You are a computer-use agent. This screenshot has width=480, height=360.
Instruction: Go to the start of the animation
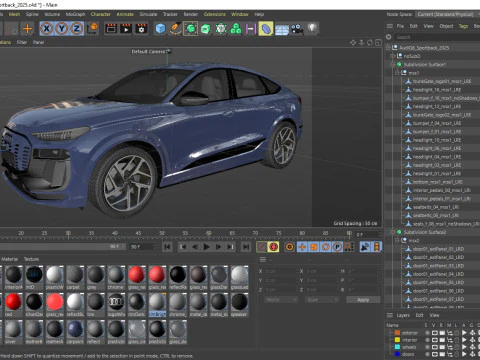(x=167, y=247)
